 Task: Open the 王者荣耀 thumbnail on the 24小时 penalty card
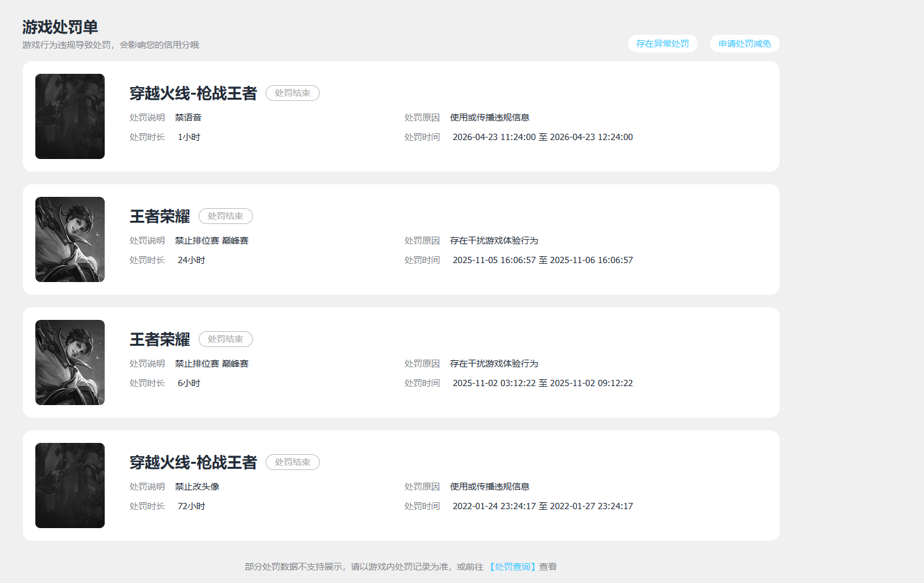(70, 239)
